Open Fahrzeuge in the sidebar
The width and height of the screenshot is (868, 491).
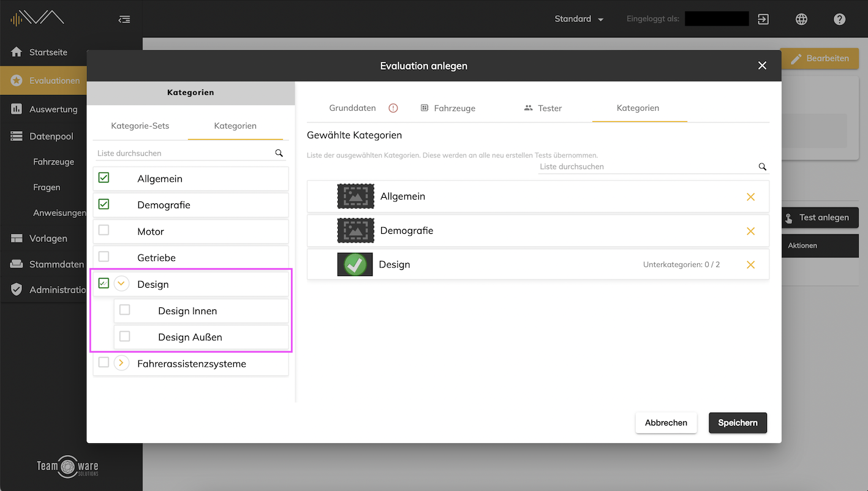(x=54, y=162)
